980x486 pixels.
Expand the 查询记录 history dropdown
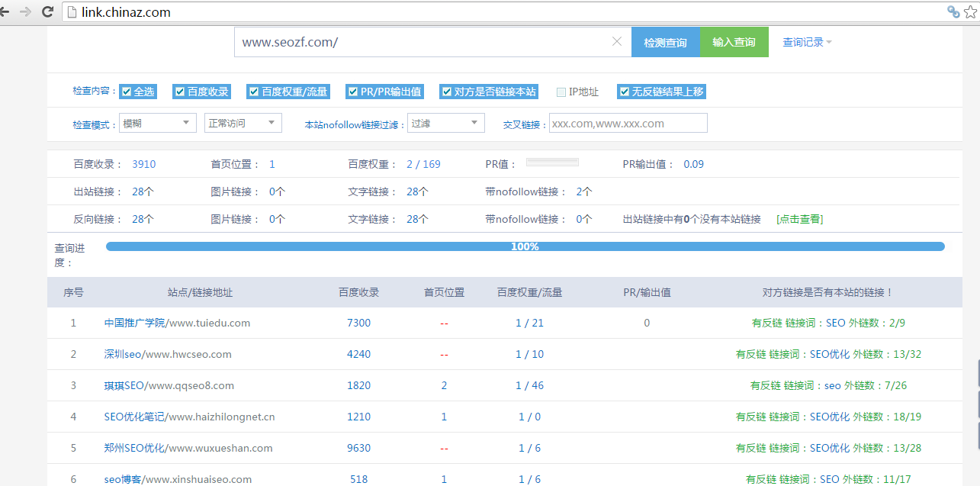802,42
